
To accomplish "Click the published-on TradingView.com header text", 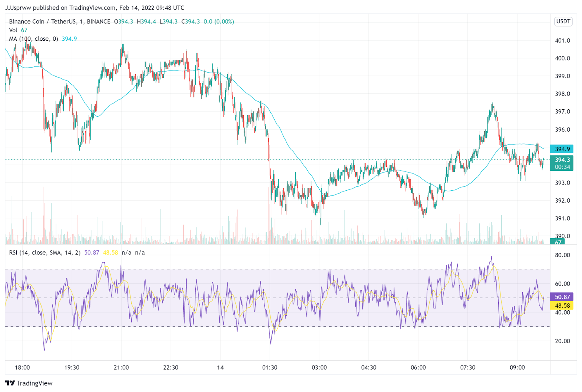I will pos(95,8).
